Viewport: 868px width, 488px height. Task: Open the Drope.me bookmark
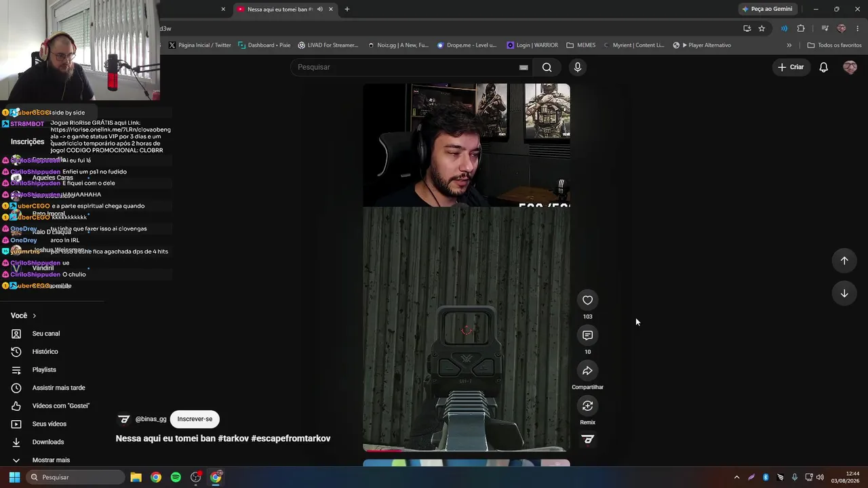467,45
